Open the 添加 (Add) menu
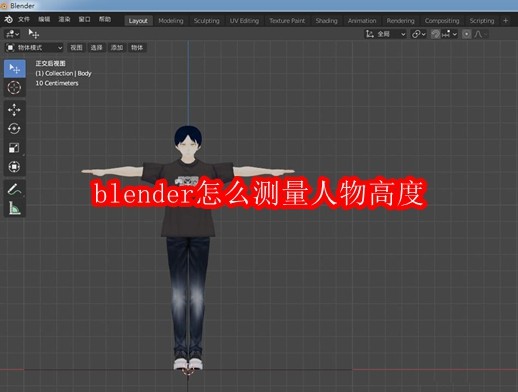 click(117, 48)
